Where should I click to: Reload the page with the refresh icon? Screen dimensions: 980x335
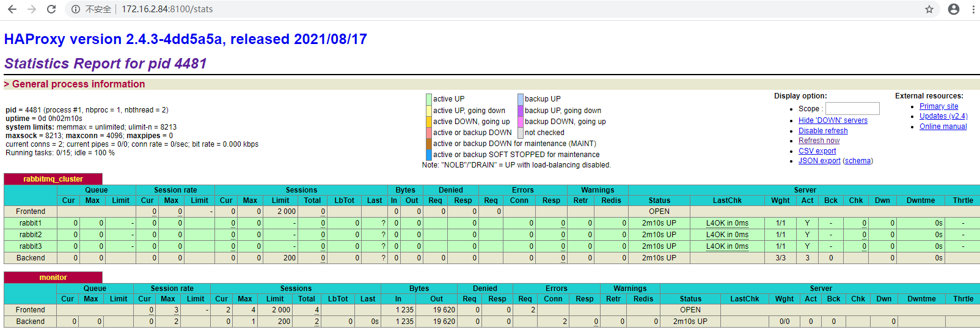pos(51,9)
